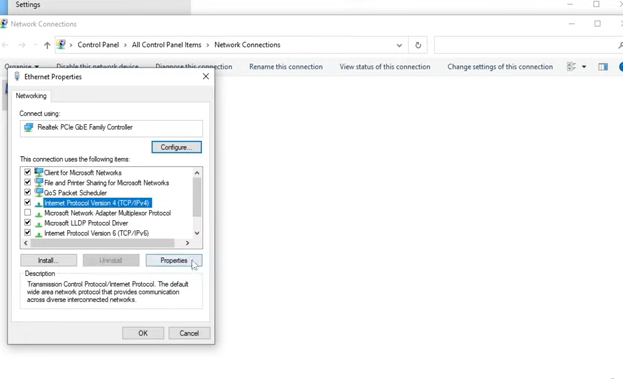The height and width of the screenshot is (379, 623).
Task: Click Network Connections breadcrumb
Action: 247,45
